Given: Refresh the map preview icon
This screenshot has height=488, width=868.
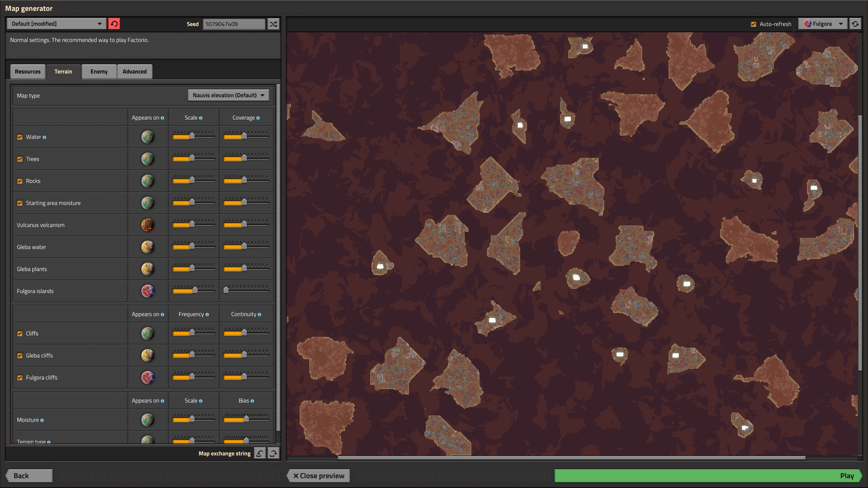Looking at the screenshot, I should [855, 24].
